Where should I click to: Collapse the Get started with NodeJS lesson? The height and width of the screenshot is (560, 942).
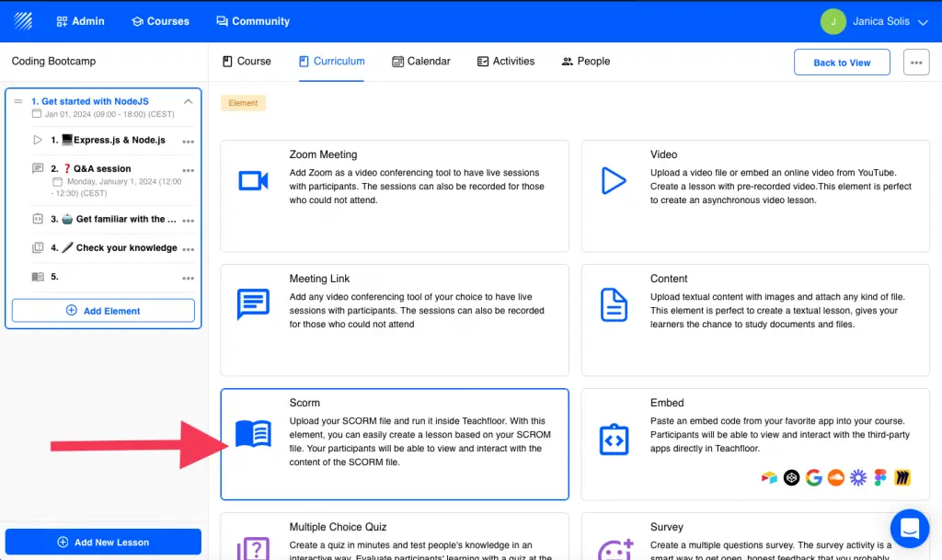[x=189, y=101]
